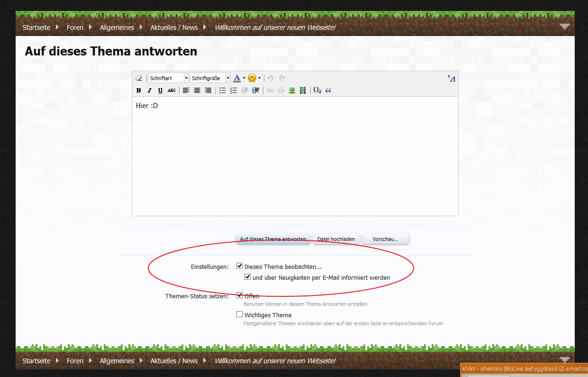588x377 pixels.
Task: Toggle strikethrough (ABC) formatting
Action: [172, 91]
